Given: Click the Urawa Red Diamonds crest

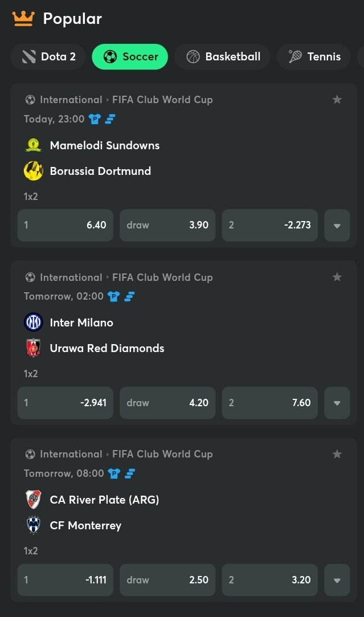Looking at the screenshot, I should [34, 348].
